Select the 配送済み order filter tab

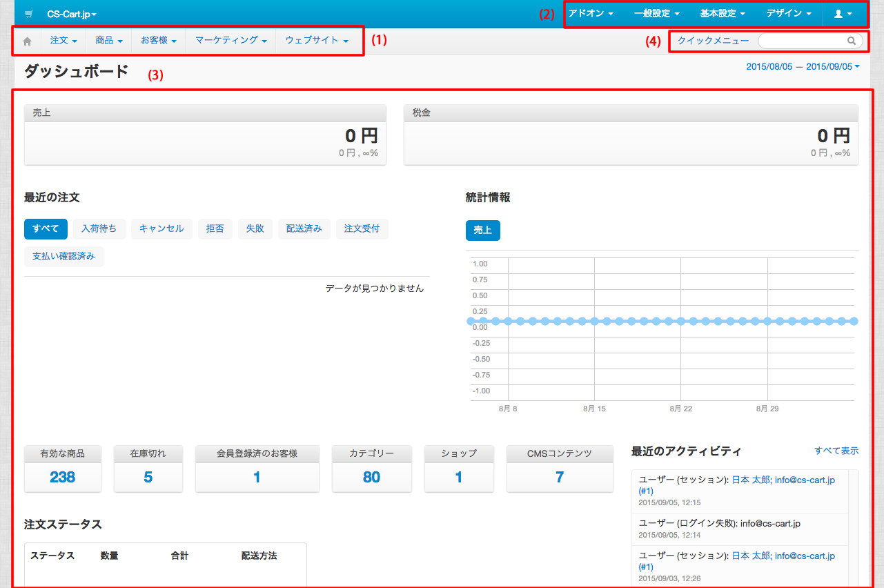pyautogui.click(x=304, y=228)
